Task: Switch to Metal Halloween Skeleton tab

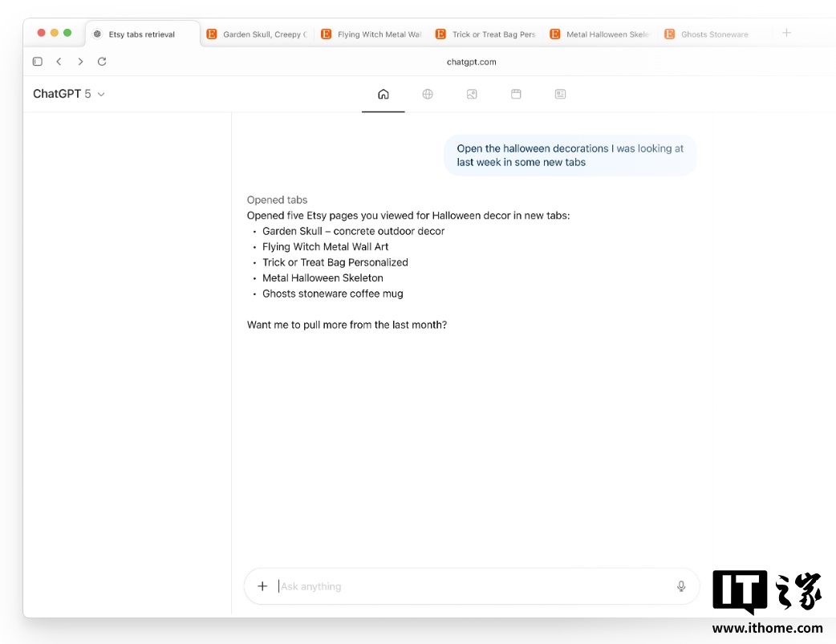Action: coord(601,34)
